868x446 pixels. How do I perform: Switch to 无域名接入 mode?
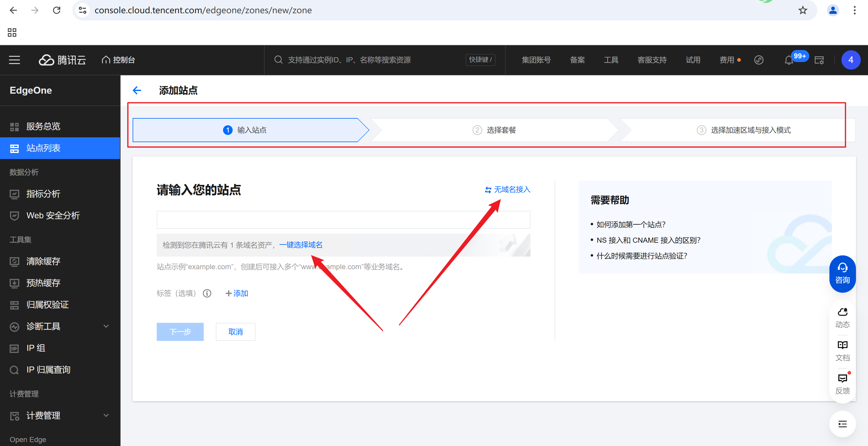pos(508,189)
